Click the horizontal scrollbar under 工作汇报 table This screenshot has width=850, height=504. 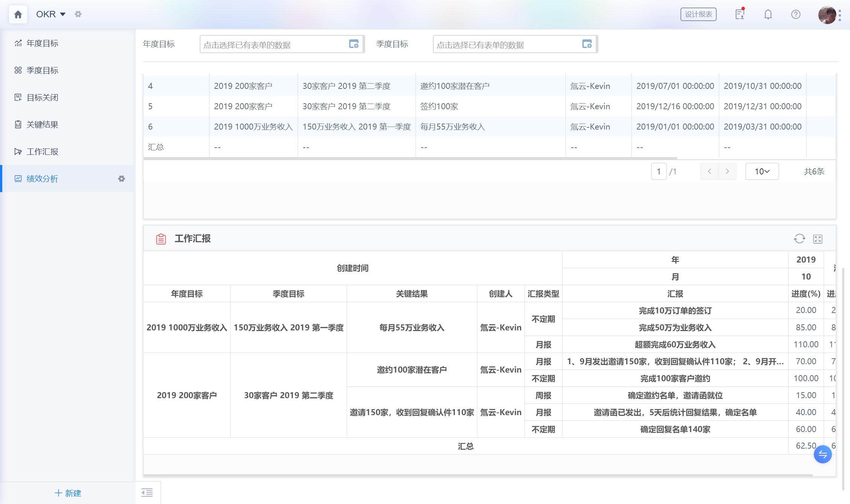[478, 475]
